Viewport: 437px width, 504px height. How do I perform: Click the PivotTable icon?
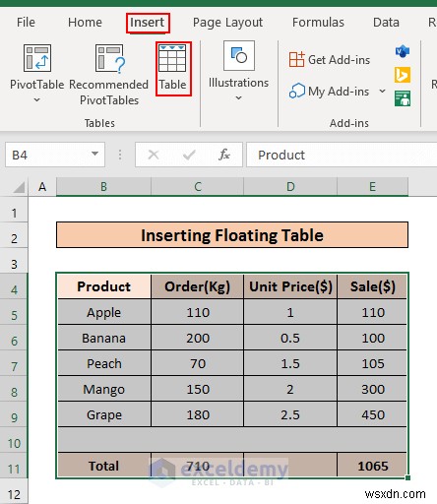tap(37, 58)
